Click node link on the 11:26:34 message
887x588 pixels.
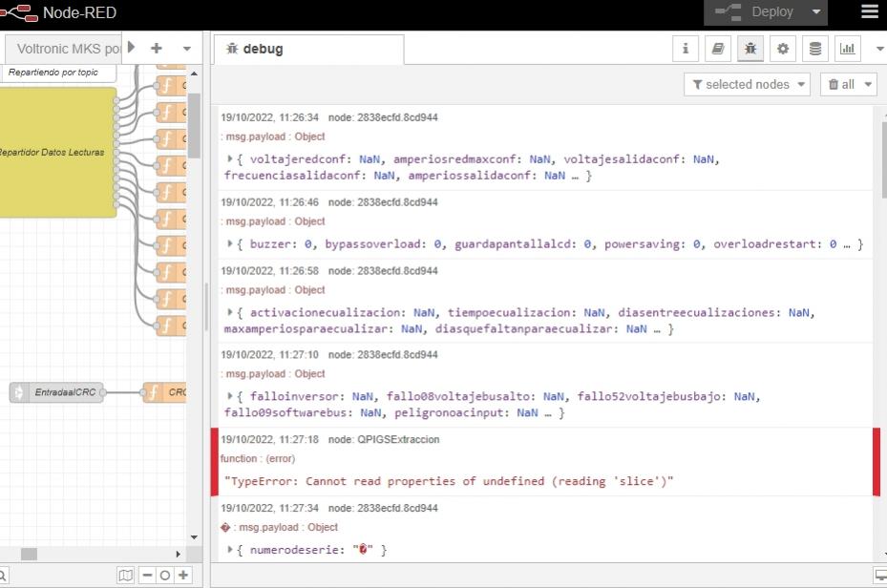click(x=383, y=117)
